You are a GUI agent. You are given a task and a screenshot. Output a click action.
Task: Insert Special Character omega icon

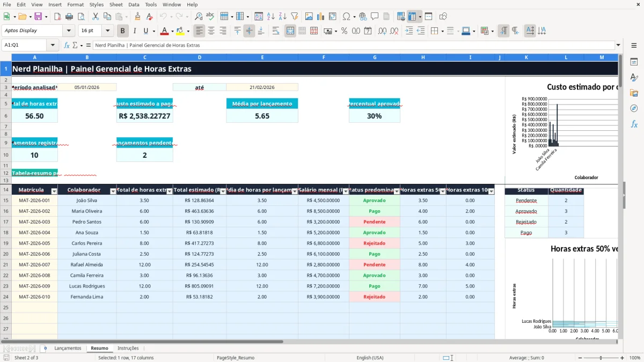pyautogui.click(x=346, y=17)
